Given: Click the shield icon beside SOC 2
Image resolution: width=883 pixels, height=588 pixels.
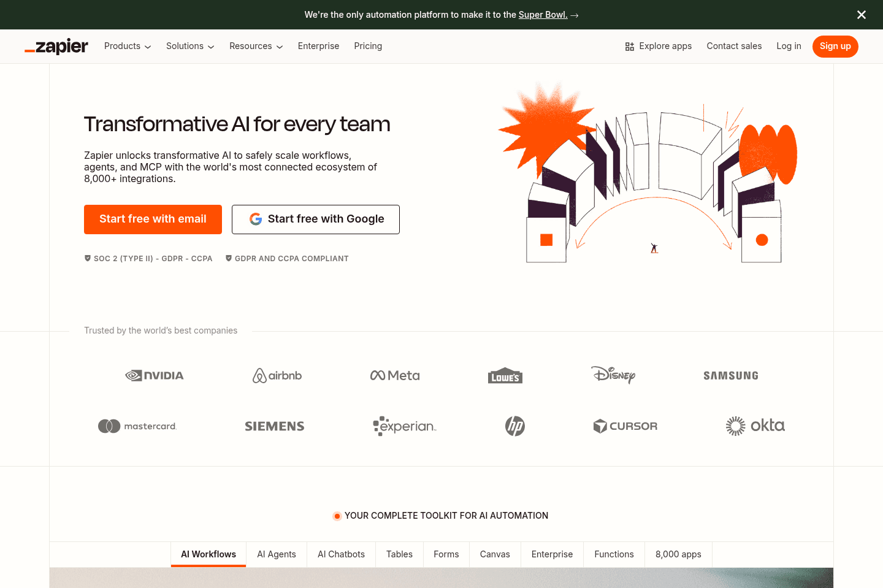Looking at the screenshot, I should pyautogui.click(x=87, y=258).
